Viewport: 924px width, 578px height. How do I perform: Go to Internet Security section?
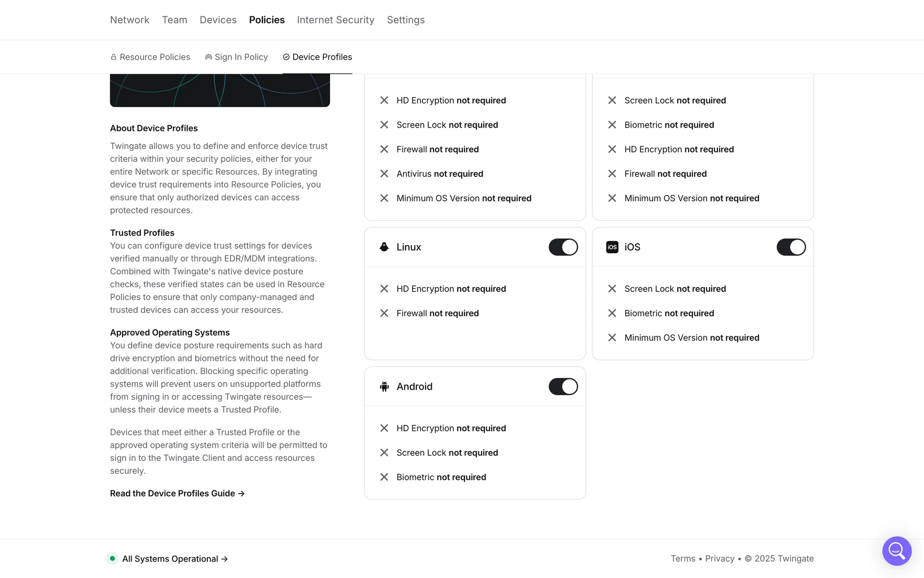tap(335, 20)
